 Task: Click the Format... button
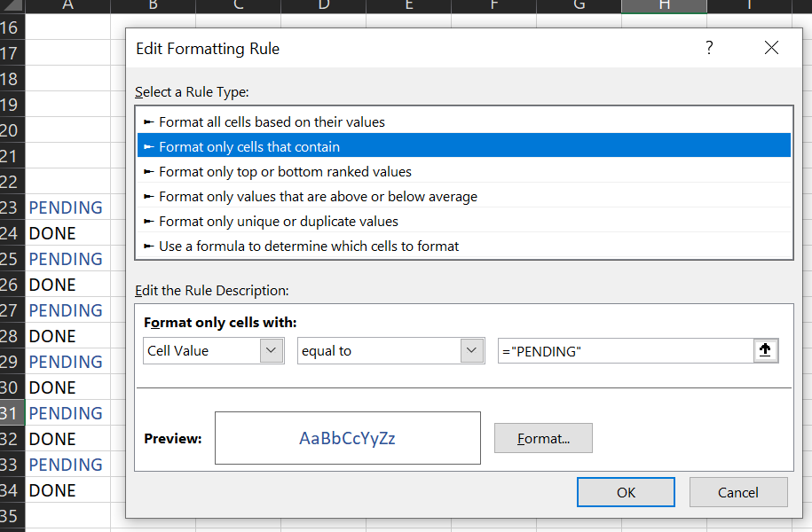tap(543, 438)
